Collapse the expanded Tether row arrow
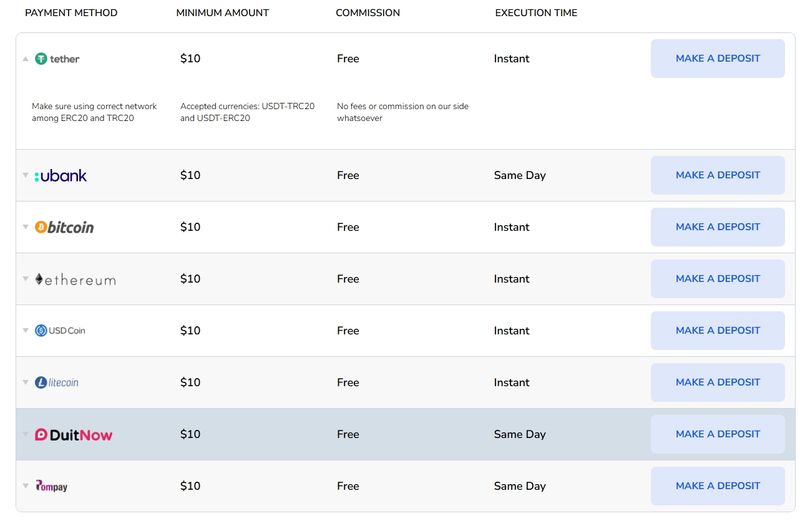Screen dimensions: 800x524 tap(26, 59)
